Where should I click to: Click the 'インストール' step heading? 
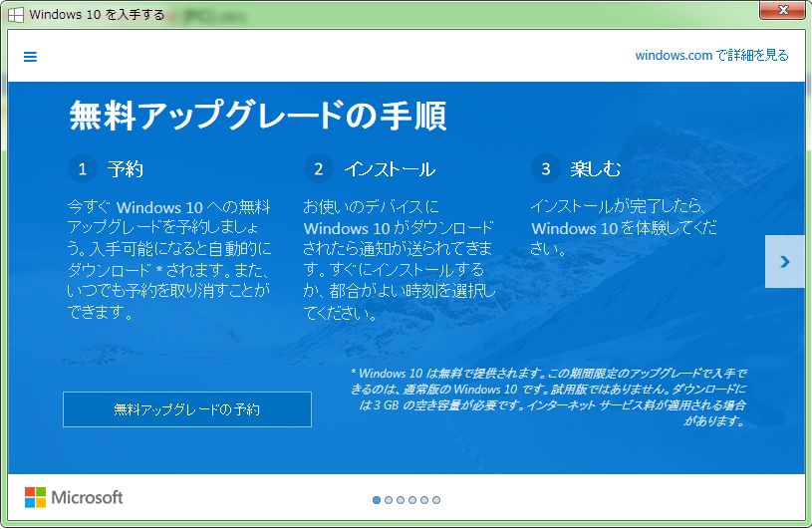coord(390,169)
